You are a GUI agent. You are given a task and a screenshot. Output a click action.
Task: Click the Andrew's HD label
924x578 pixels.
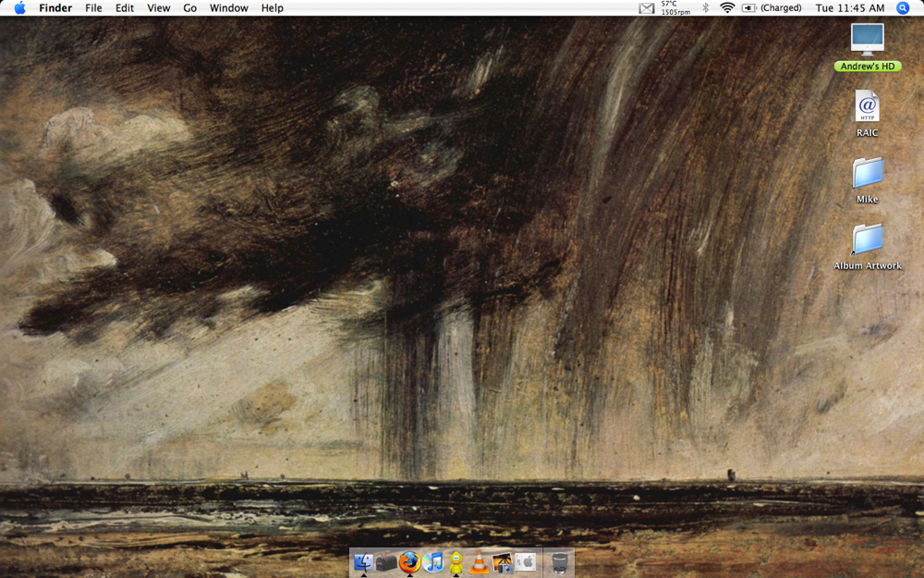tap(868, 66)
